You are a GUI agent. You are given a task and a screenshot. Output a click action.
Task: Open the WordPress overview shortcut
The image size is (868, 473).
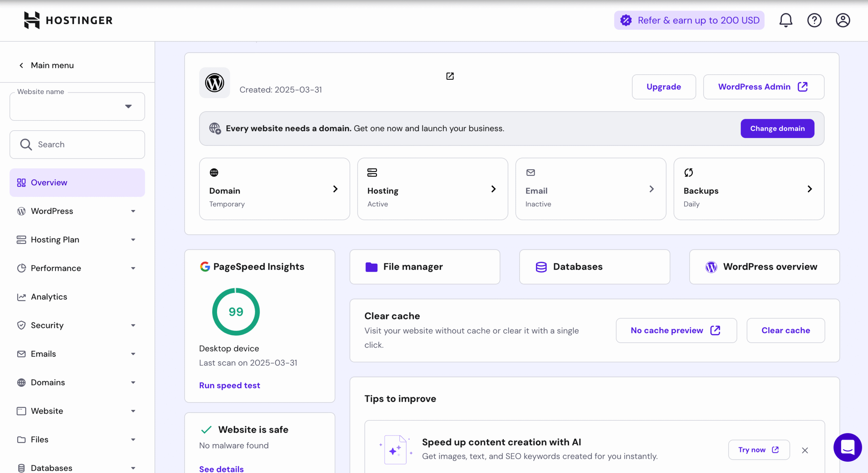coord(764,267)
